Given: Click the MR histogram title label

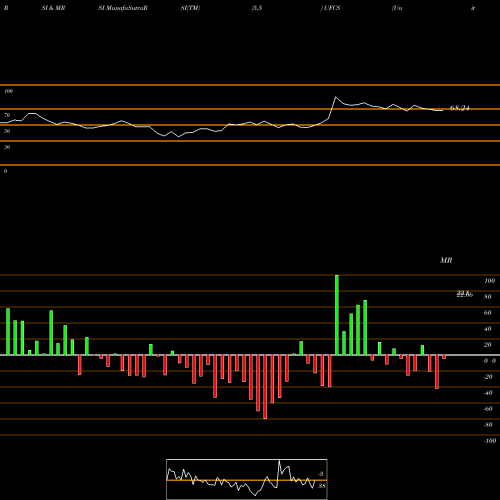Looking at the screenshot, I should [x=446, y=260].
